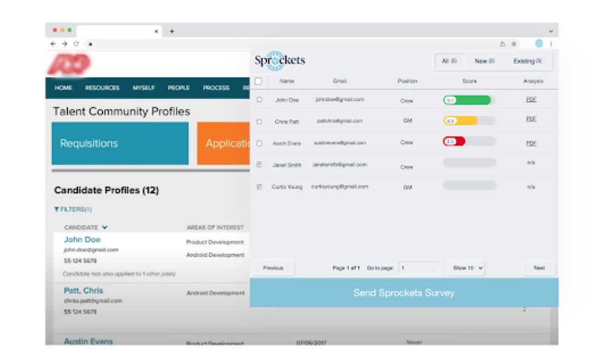Click the Score column header
The width and height of the screenshot is (607, 364).
[x=469, y=81]
